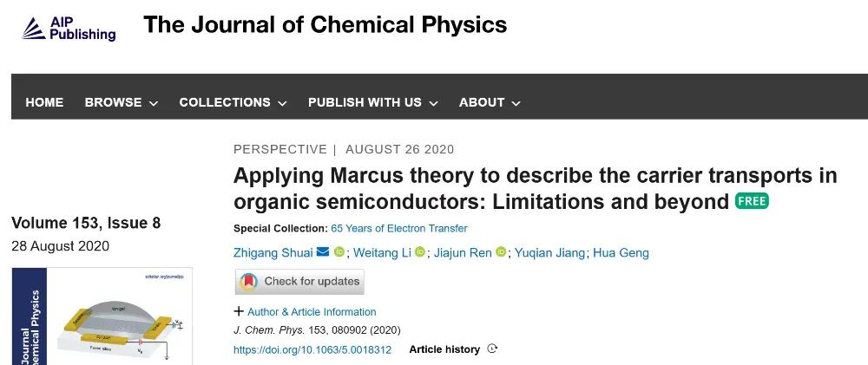868x365 pixels.
Task: Click the Check for updates button
Action: tap(299, 282)
